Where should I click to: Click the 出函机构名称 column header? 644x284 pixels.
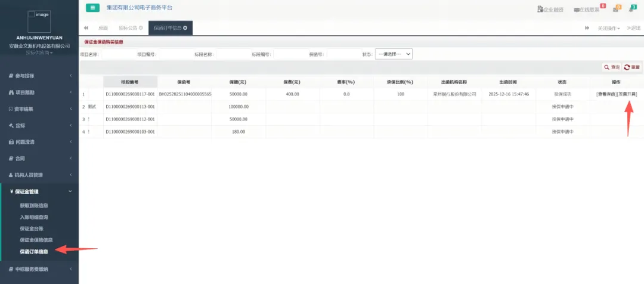coord(454,82)
